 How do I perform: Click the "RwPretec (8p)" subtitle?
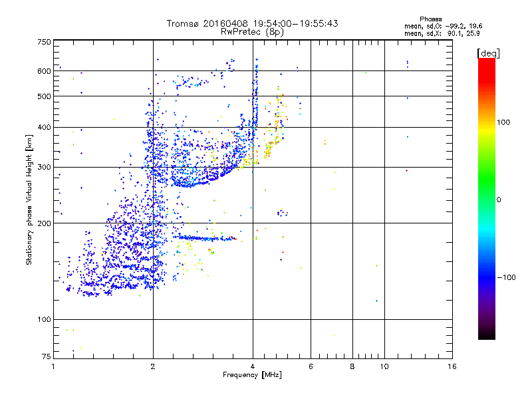tap(252, 32)
